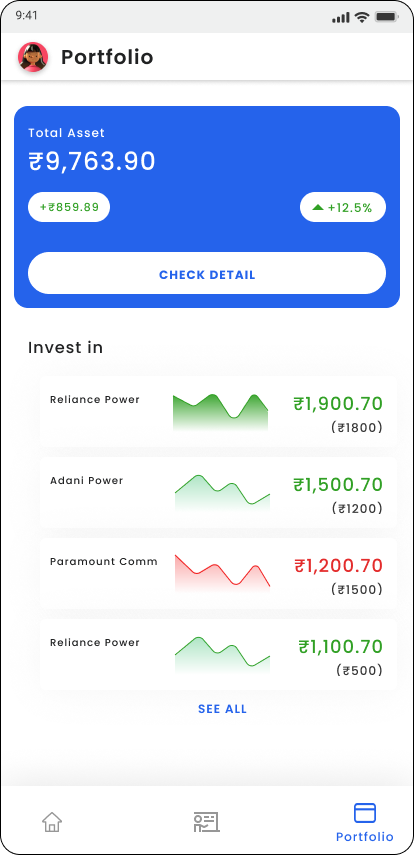Open the Adani Power stock card
414x855 pixels.
click(x=218, y=493)
